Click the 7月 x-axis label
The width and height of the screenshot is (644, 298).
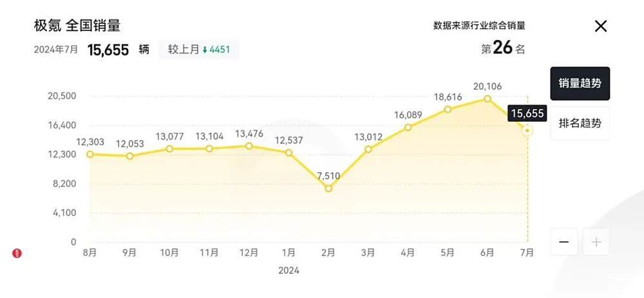527,253
